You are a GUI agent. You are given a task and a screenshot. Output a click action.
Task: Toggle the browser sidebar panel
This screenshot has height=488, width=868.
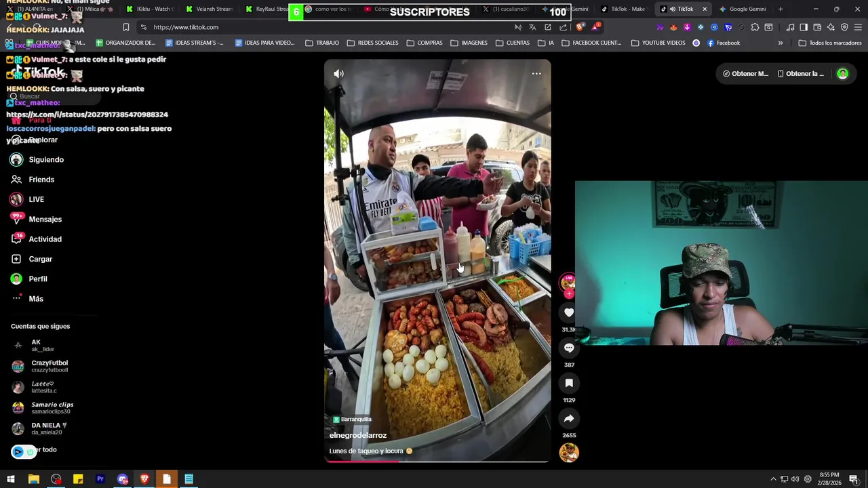pos(804,27)
